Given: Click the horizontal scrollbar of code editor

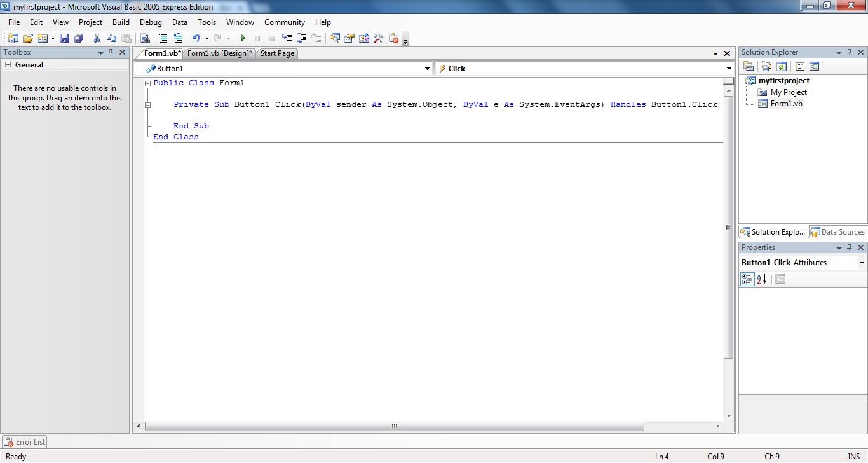Looking at the screenshot, I should pos(394,426).
